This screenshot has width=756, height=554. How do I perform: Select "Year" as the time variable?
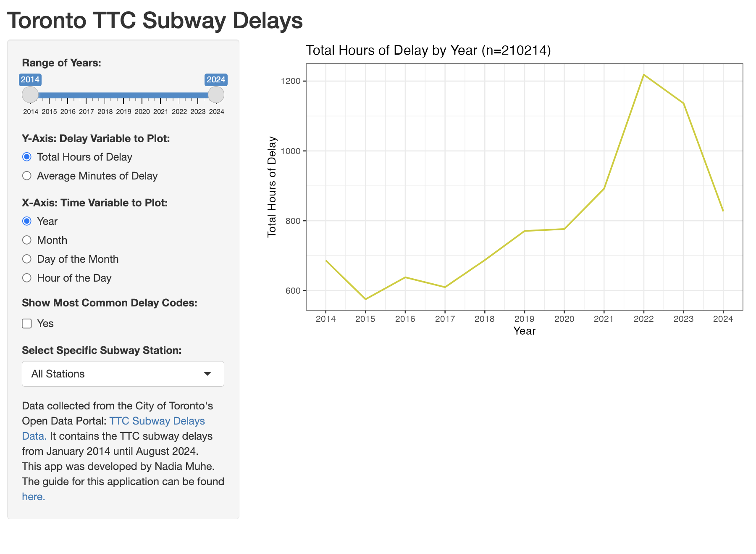(27, 221)
